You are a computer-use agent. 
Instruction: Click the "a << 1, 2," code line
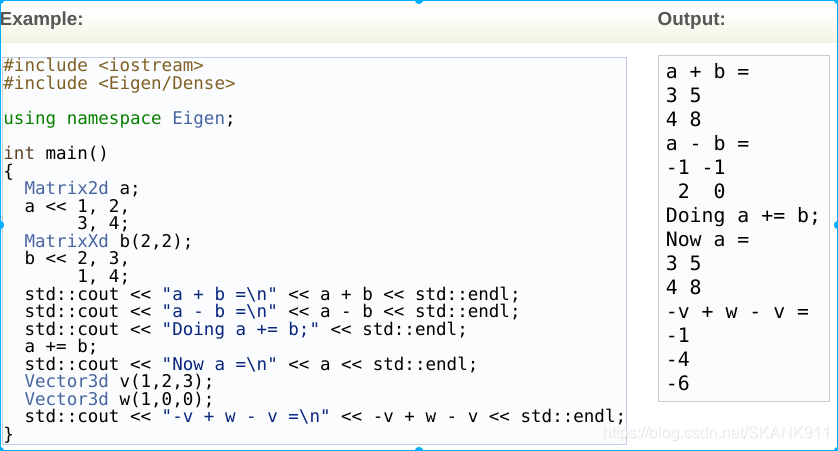click(x=76, y=206)
